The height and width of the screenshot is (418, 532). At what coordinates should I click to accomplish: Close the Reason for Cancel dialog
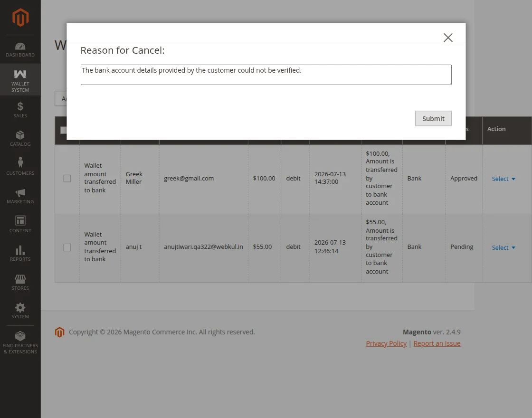point(448,38)
